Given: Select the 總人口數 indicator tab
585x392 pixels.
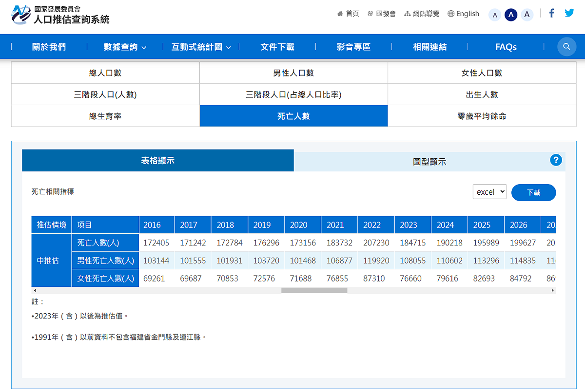Looking at the screenshot, I should click(x=105, y=73).
